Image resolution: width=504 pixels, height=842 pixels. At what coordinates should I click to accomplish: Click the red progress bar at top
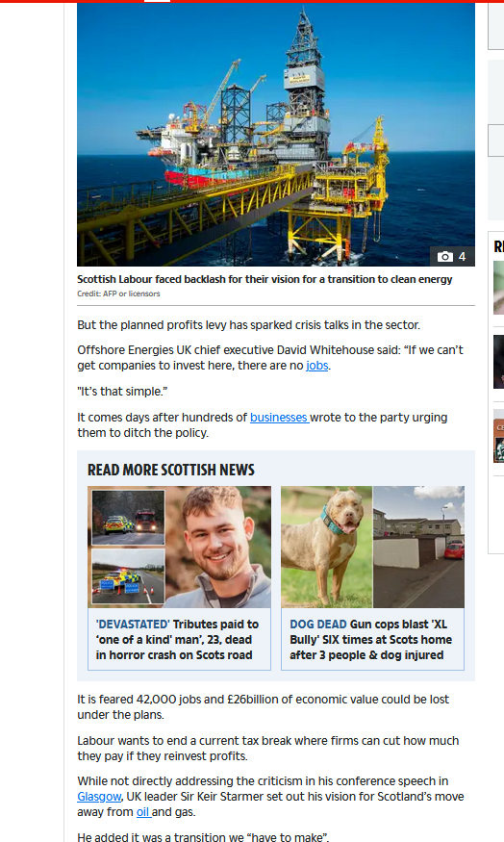[x=252, y=1]
